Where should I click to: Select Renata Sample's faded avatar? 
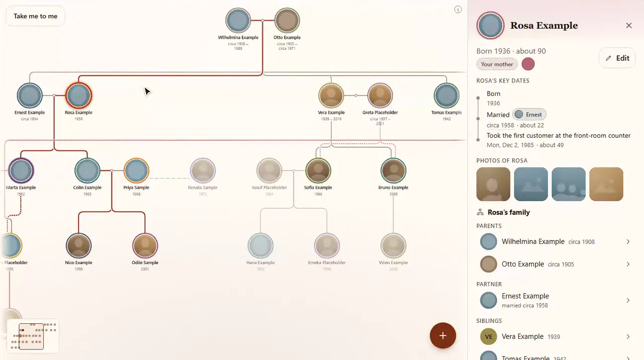(x=203, y=170)
